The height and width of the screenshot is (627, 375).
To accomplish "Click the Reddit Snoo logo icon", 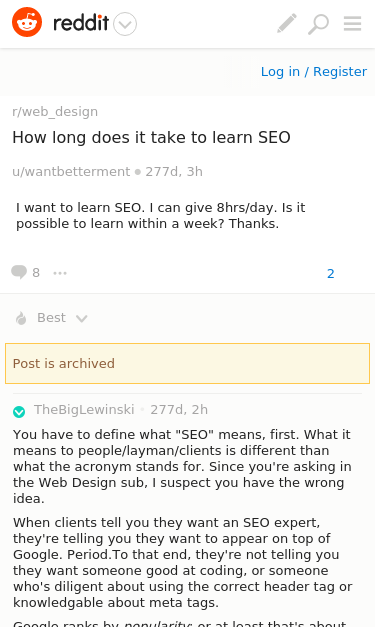I will pyautogui.click(x=27, y=22).
